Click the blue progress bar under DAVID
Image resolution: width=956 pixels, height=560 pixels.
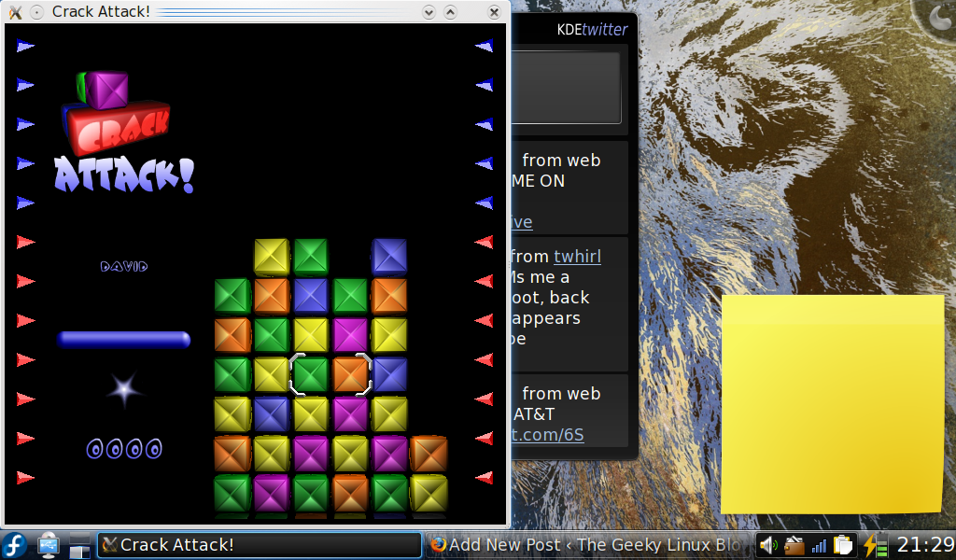124,340
